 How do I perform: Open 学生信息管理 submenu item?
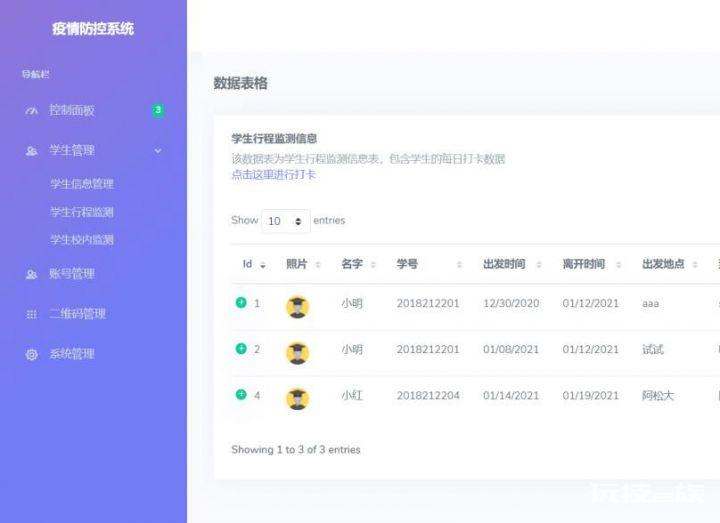coord(82,184)
